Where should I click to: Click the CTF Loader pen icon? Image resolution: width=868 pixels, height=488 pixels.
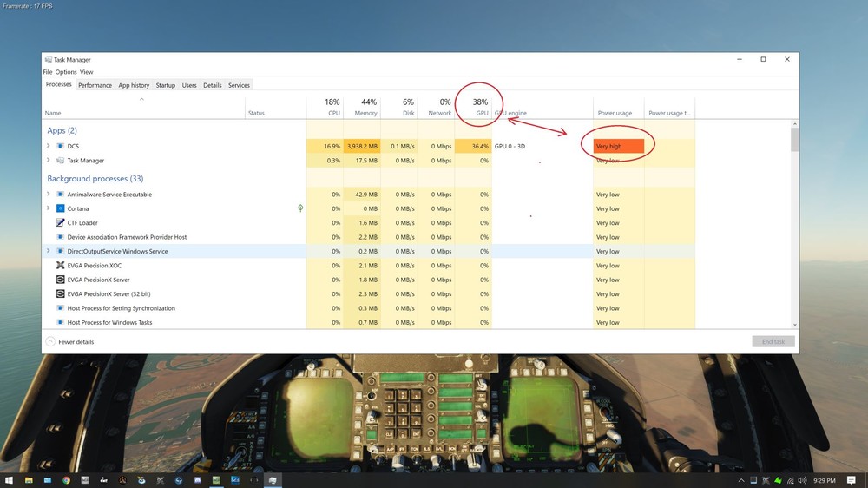pyautogui.click(x=61, y=222)
